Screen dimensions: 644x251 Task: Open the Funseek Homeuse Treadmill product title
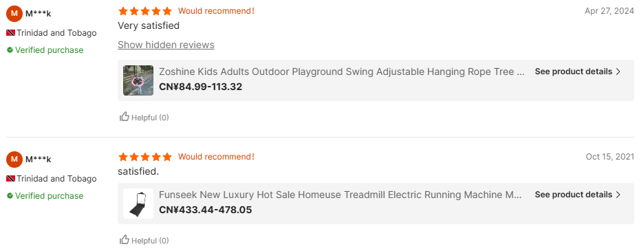tap(341, 195)
